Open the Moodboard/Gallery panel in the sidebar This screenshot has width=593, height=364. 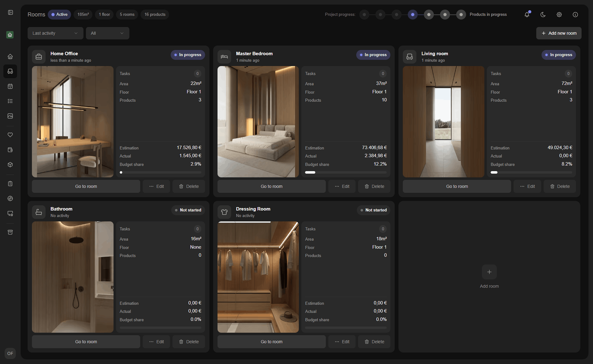click(x=10, y=116)
